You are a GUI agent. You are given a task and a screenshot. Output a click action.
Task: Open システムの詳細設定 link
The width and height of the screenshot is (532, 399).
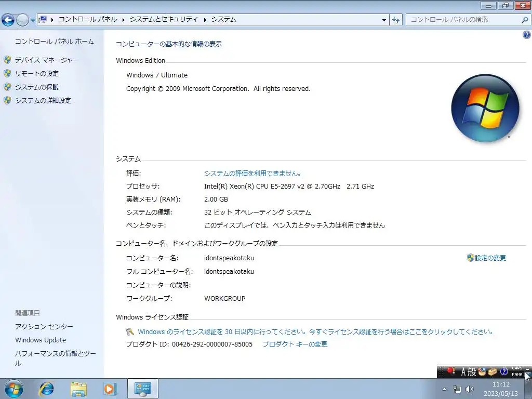(x=43, y=101)
